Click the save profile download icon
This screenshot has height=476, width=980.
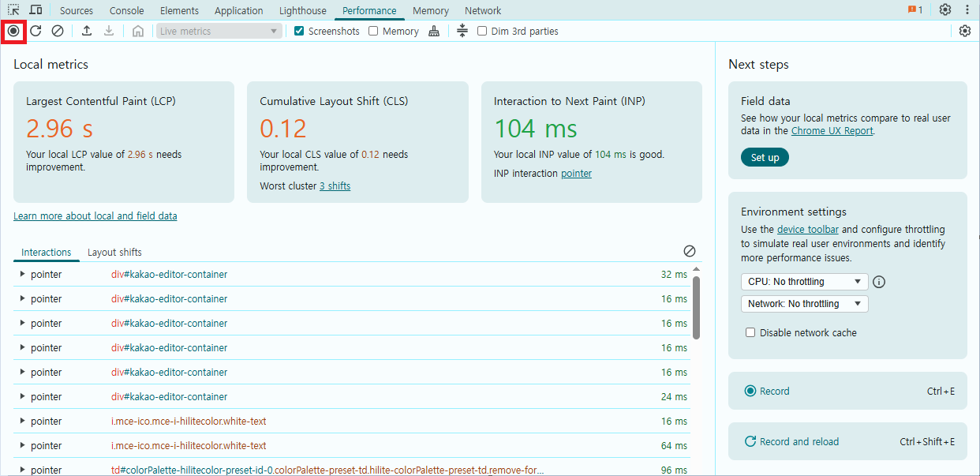[109, 31]
